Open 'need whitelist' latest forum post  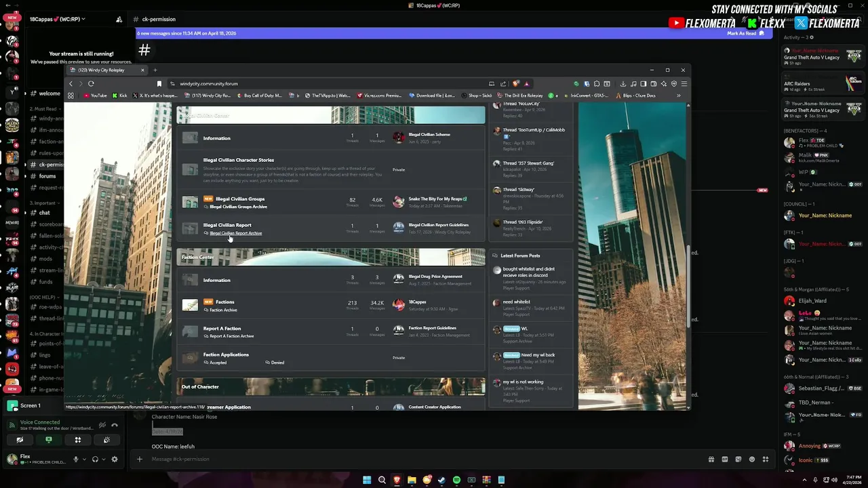pos(517,302)
